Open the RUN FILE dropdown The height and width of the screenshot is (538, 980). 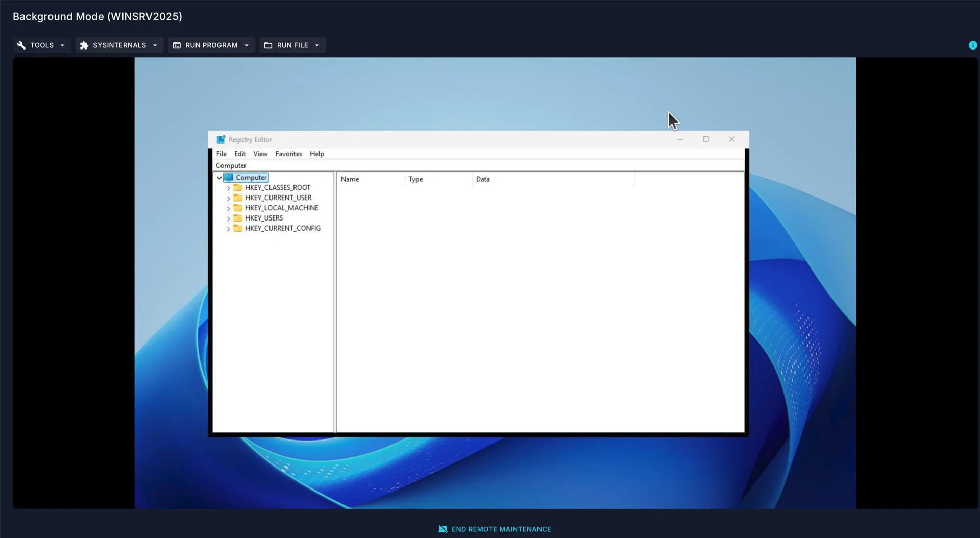click(x=292, y=45)
